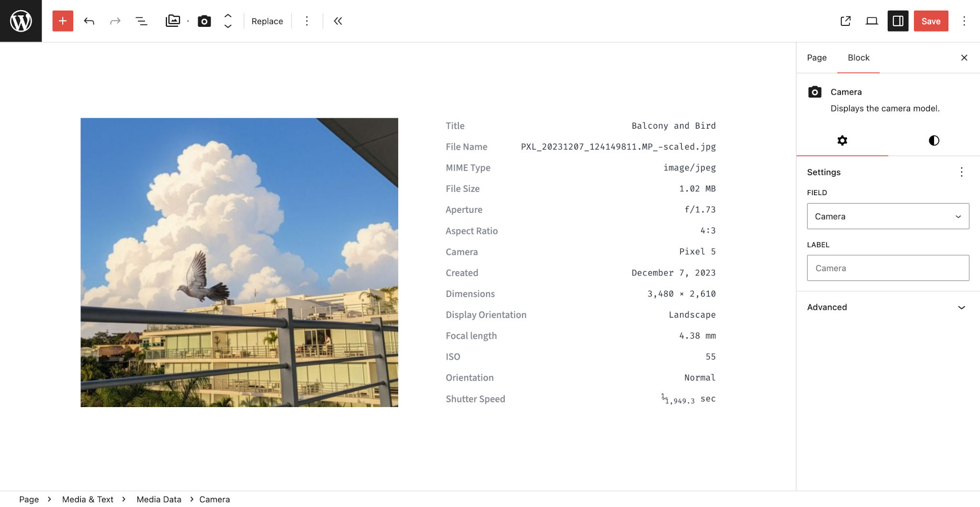The image size is (980, 507).
Task: Click the Label input field
Action: click(x=888, y=268)
